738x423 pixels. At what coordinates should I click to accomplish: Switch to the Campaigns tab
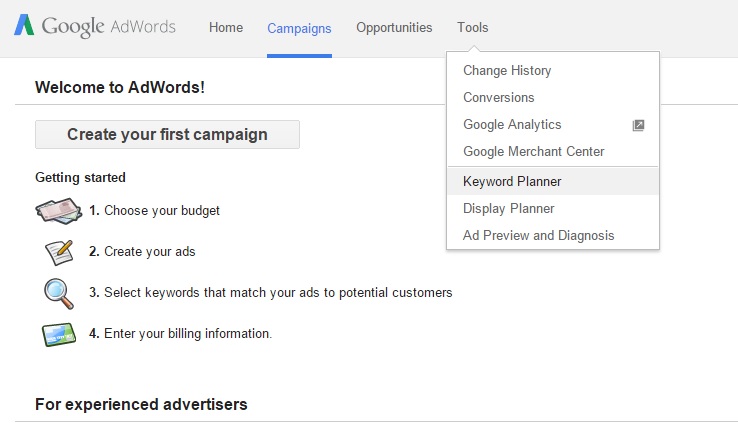coord(299,29)
